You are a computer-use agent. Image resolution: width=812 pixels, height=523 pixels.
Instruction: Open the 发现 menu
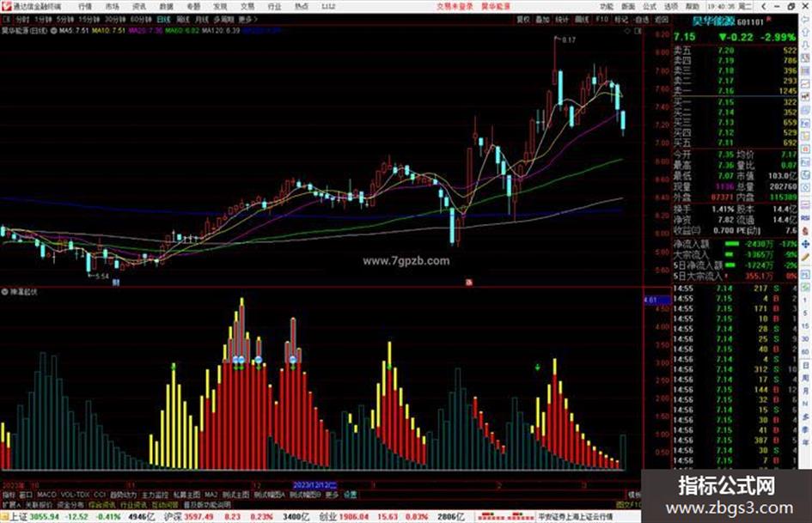[x=220, y=6]
